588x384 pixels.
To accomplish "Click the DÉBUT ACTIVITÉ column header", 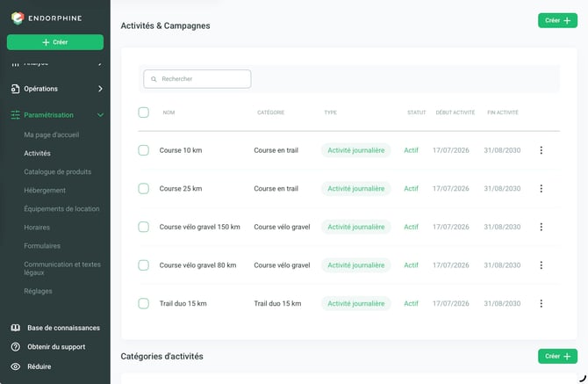I will pos(455,112).
